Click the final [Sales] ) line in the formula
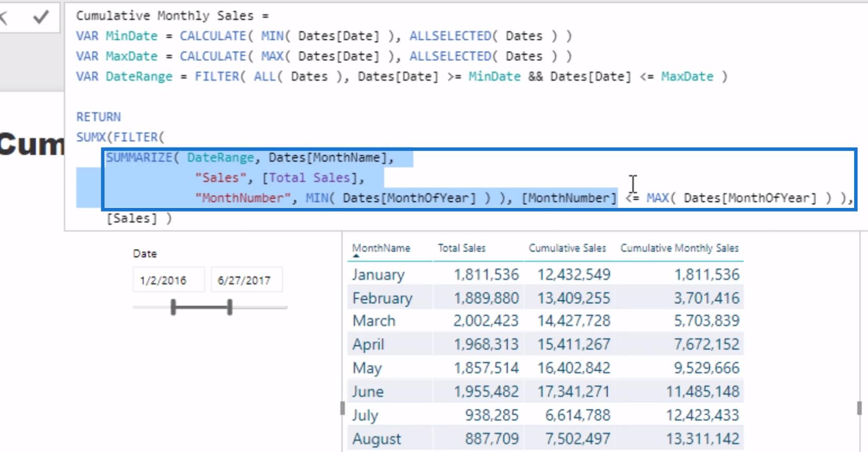The image size is (868, 452). [139, 219]
